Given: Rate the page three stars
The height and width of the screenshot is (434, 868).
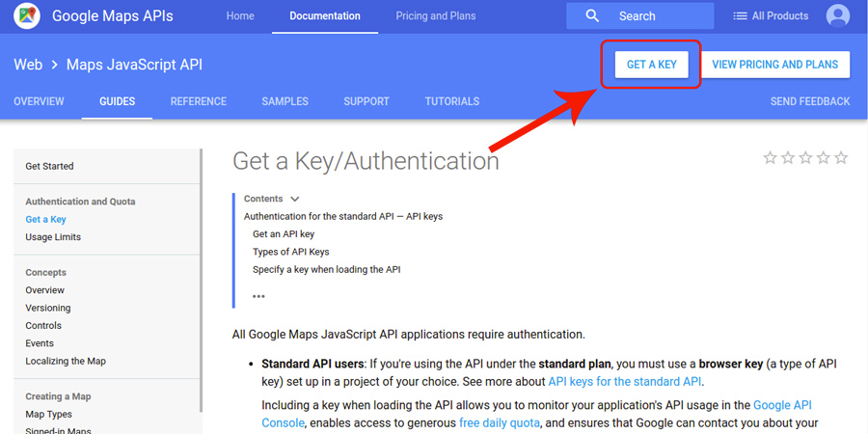Looking at the screenshot, I should click(x=805, y=158).
